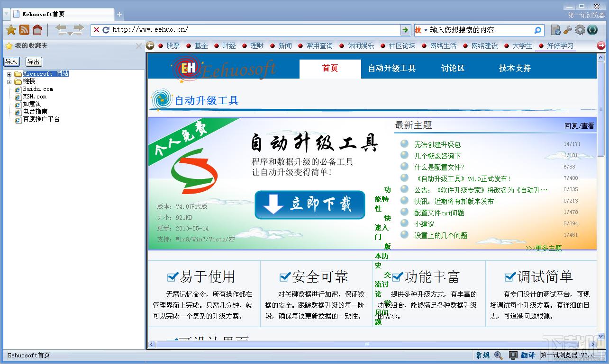Screen dimensions: 609x364
Task: Click the spiral icon next to 自动升级工具 heading
Action: pos(162,99)
